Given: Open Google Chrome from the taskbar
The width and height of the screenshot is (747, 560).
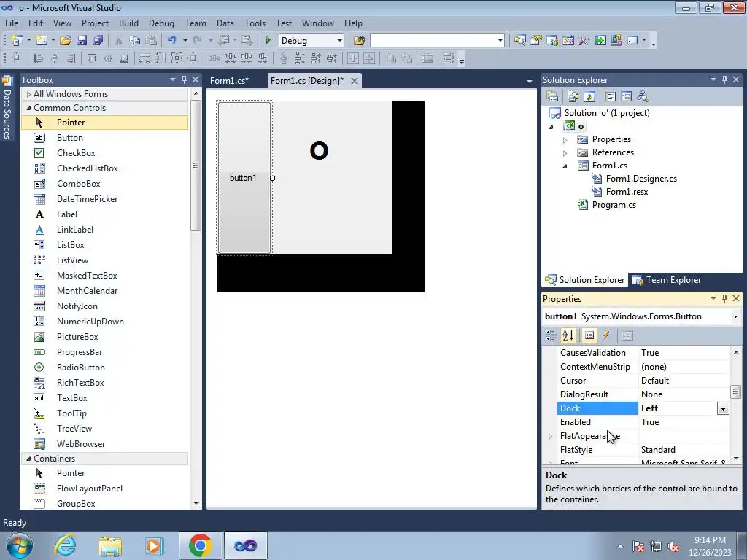Looking at the screenshot, I should [200, 545].
